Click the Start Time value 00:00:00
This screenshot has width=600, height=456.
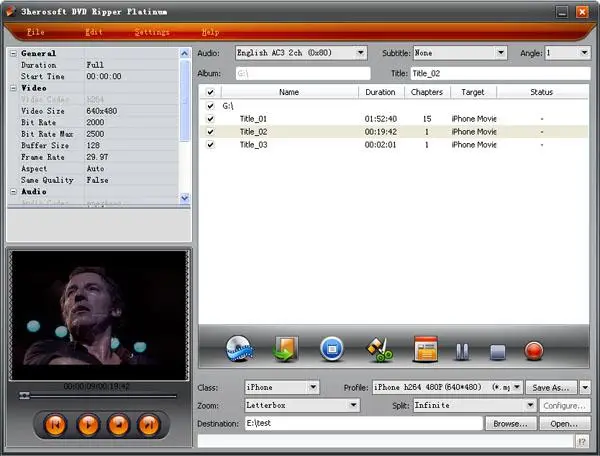[x=104, y=77]
